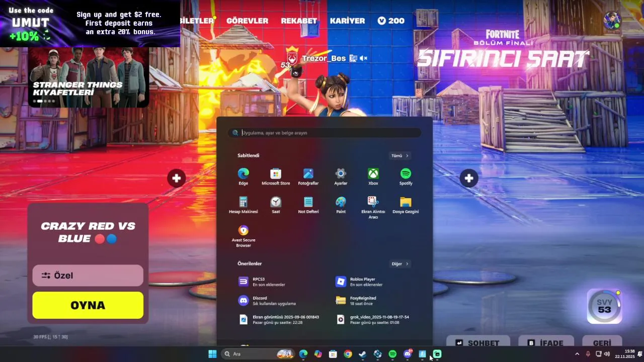644x362 pixels.
Task: Click the 200 V-Bucks balance
Action: (391, 21)
